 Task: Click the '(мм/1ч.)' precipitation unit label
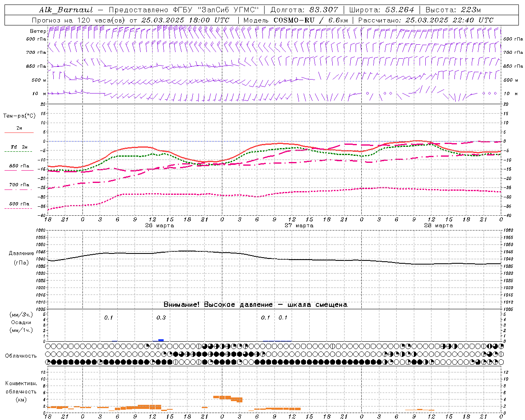(21, 330)
